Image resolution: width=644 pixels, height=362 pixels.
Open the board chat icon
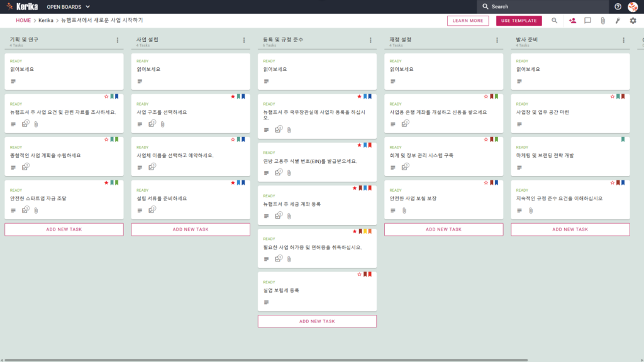tap(588, 21)
